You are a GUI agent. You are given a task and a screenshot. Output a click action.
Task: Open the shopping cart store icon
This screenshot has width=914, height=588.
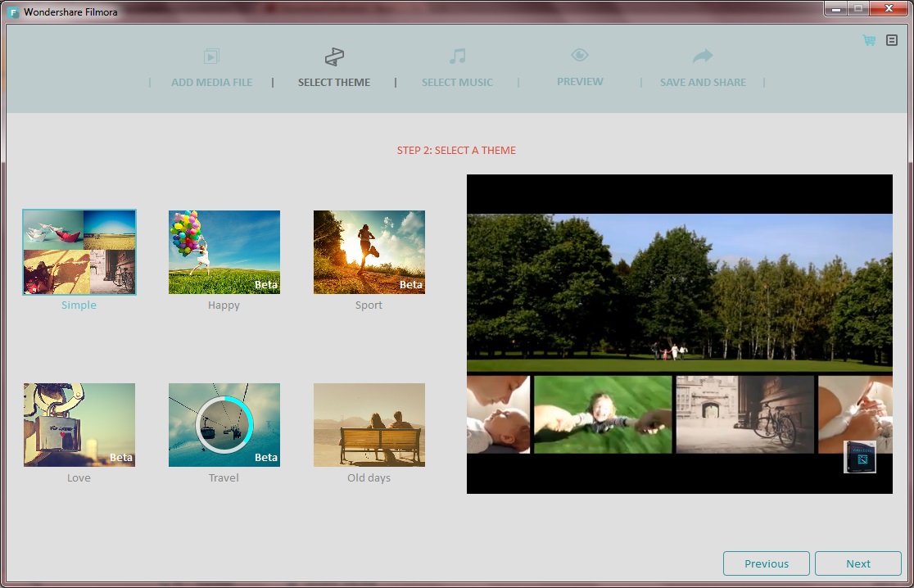pos(867,39)
